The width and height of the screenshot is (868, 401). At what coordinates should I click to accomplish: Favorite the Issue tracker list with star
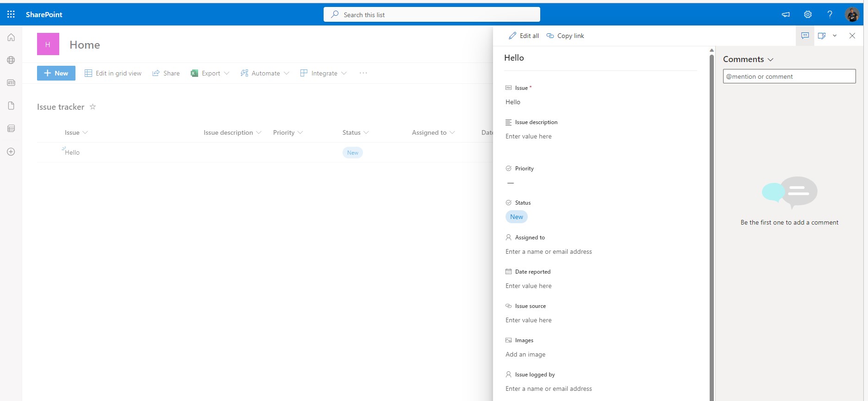click(93, 107)
